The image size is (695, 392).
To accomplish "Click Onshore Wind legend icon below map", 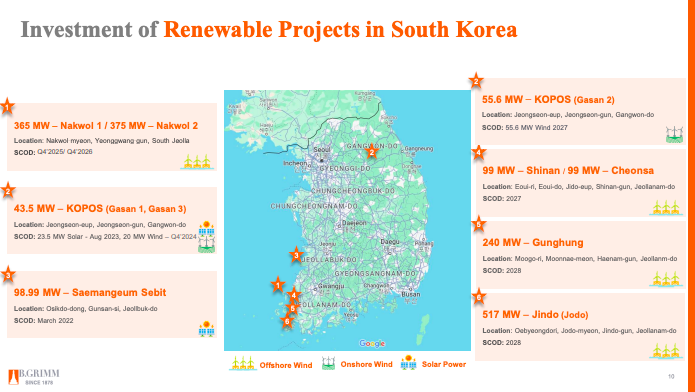I will tap(328, 364).
